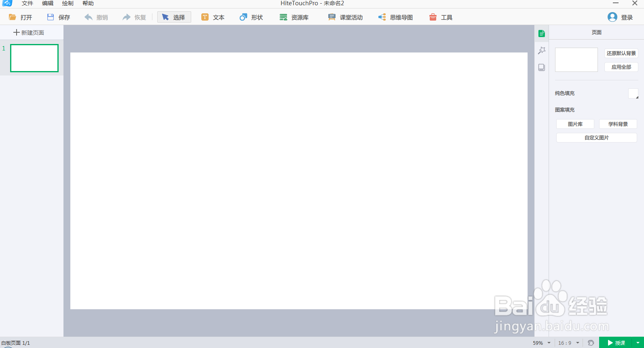Screen dimensions: 644x348
Task: Click the 登录 (Login) user avatar
Action: tap(612, 17)
